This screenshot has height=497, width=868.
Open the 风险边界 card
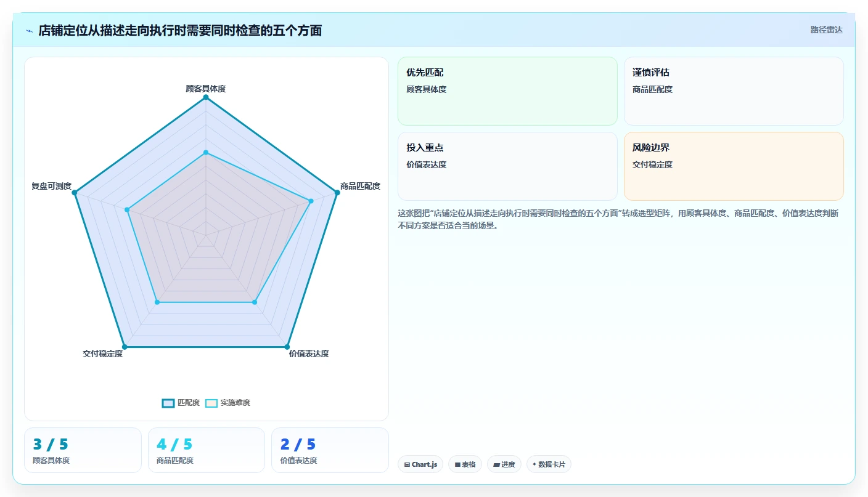[x=734, y=166]
